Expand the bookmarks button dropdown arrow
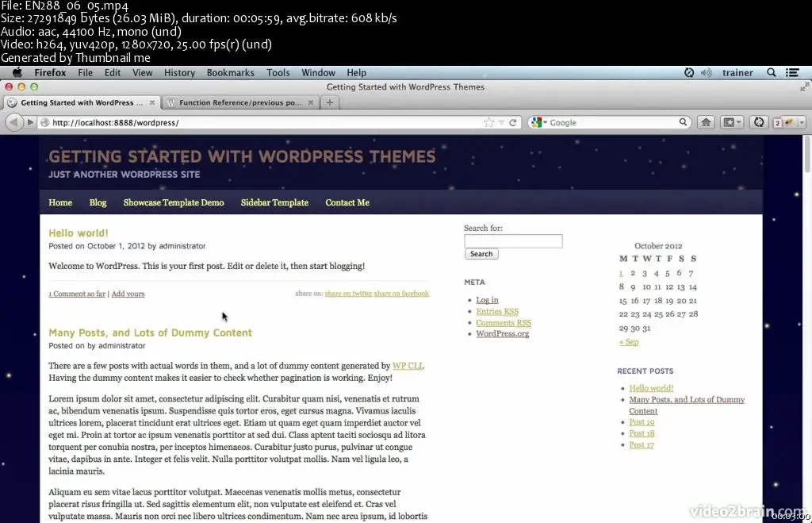The height and width of the screenshot is (523, 812). [x=739, y=122]
